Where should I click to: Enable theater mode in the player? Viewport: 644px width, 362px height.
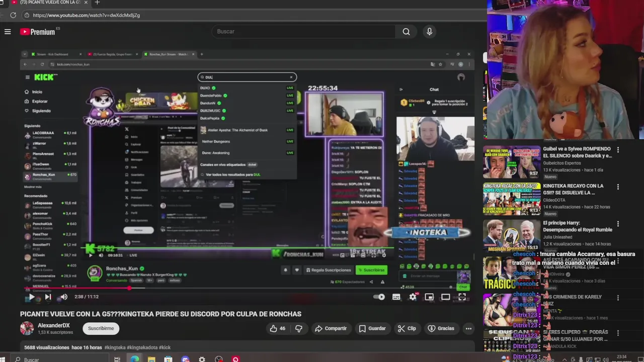446,297
